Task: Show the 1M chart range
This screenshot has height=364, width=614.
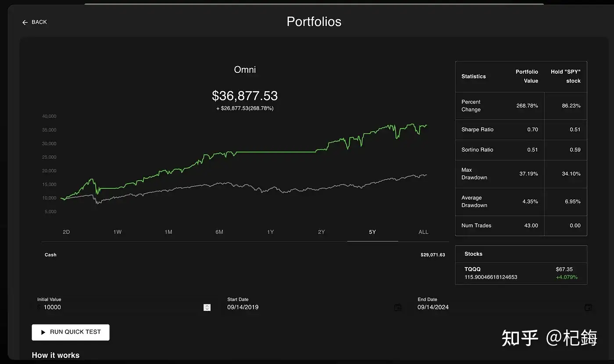Action: pyautogui.click(x=168, y=232)
